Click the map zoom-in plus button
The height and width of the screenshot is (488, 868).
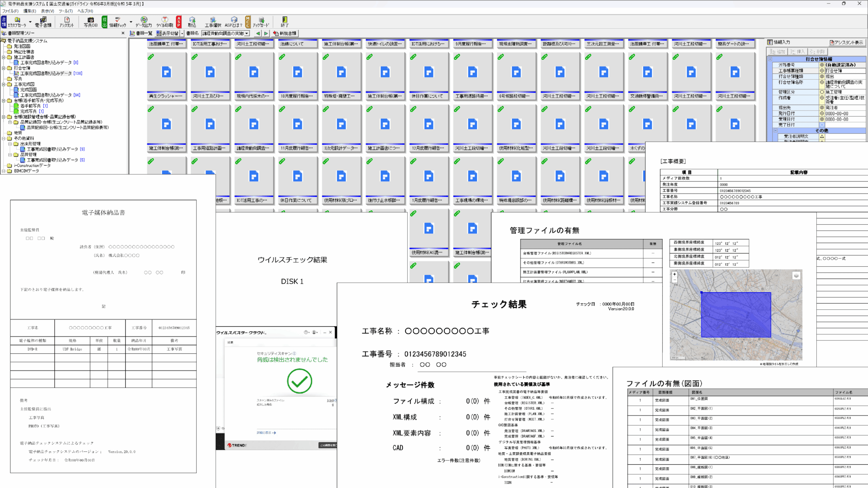(674, 274)
